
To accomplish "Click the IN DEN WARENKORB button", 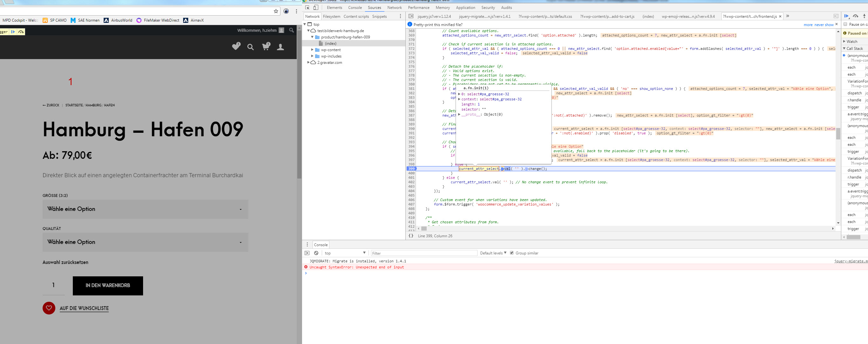I will tap(107, 286).
